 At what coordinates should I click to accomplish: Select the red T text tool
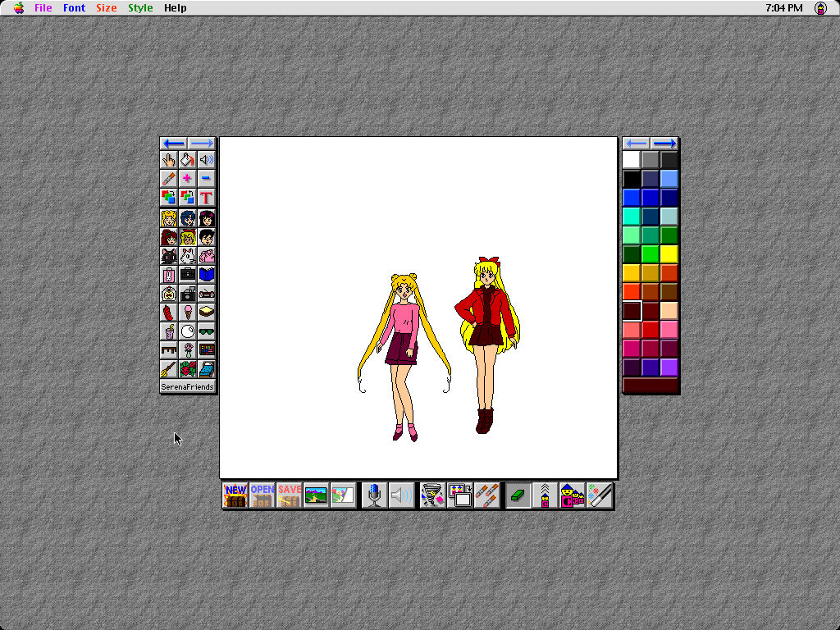click(206, 197)
